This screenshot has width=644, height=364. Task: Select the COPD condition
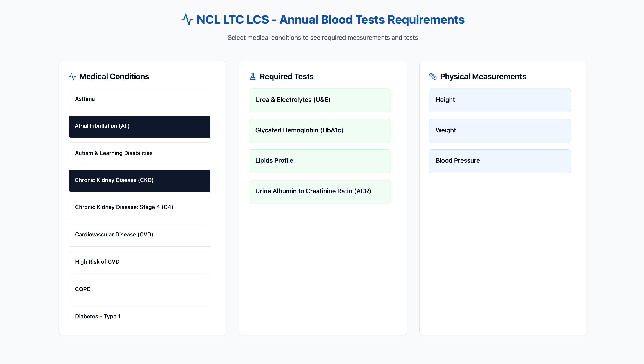pyautogui.click(x=139, y=289)
